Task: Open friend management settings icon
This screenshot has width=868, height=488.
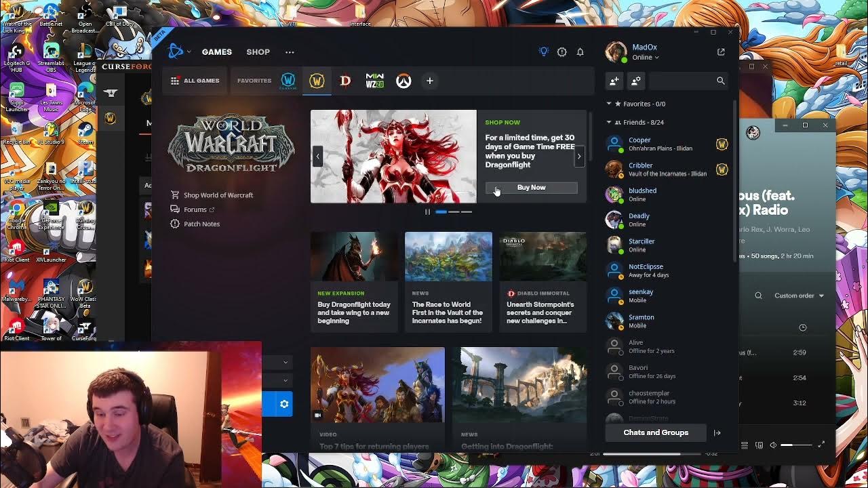Action: pyautogui.click(x=636, y=81)
